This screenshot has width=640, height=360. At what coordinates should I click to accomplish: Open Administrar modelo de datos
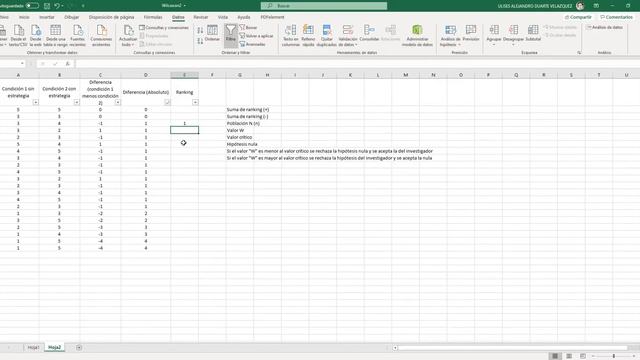(x=417, y=35)
